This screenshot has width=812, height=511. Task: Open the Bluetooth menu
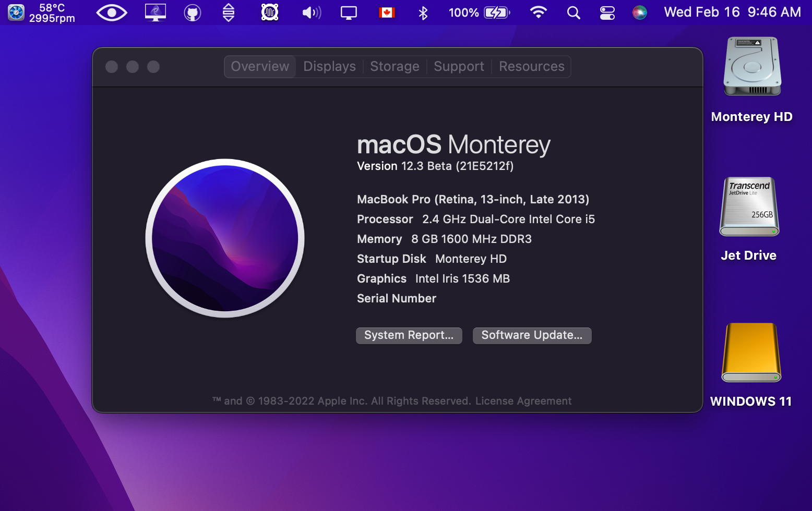point(423,13)
